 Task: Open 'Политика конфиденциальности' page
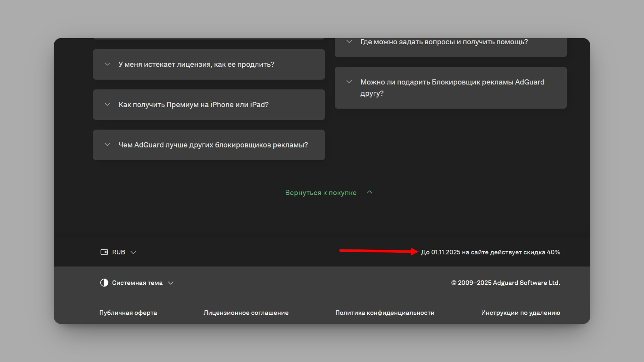coord(385,312)
